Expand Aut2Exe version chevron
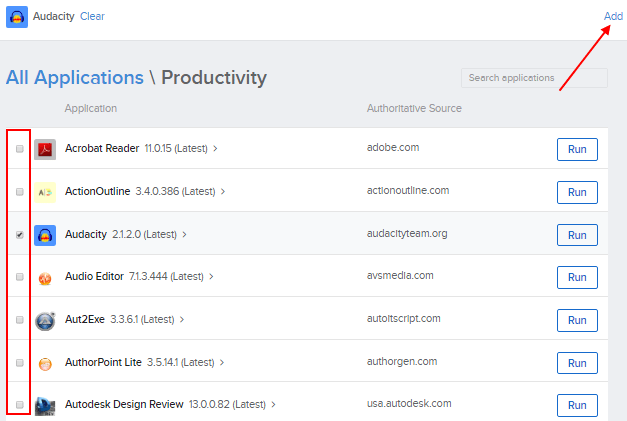 (x=182, y=320)
